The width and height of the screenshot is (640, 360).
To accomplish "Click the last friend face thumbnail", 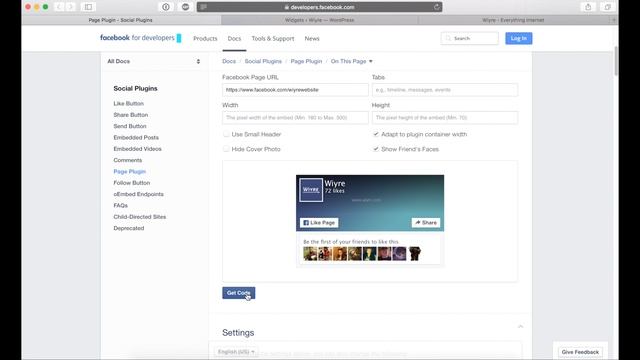I will pyautogui.click(x=415, y=253).
